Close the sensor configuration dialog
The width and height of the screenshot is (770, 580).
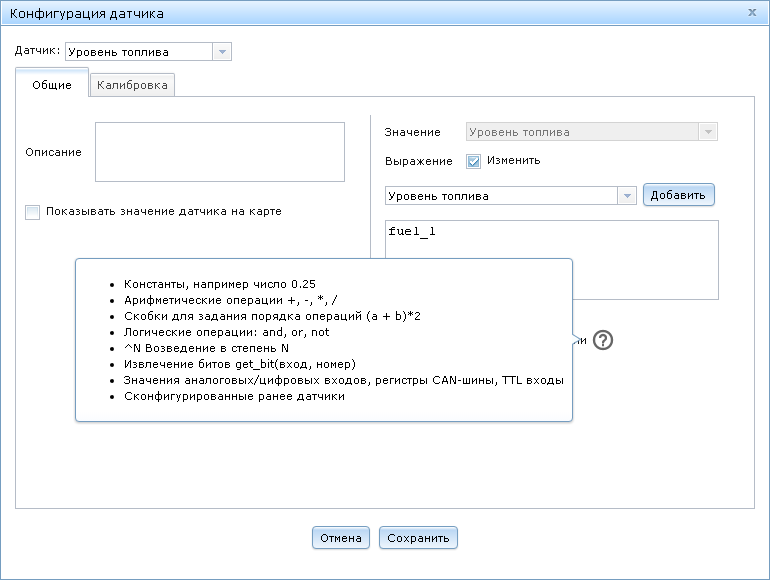tap(752, 12)
